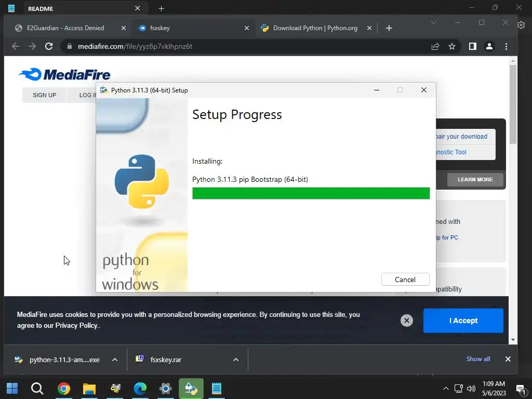The image size is (532, 399).
Task: Click the Cancel button in Python Setup
Action: [405, 279]
